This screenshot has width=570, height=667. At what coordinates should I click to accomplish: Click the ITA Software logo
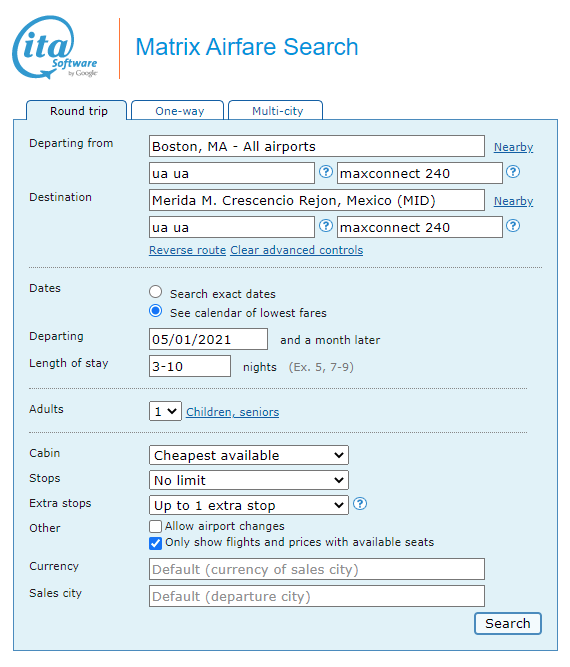point(55,47)
